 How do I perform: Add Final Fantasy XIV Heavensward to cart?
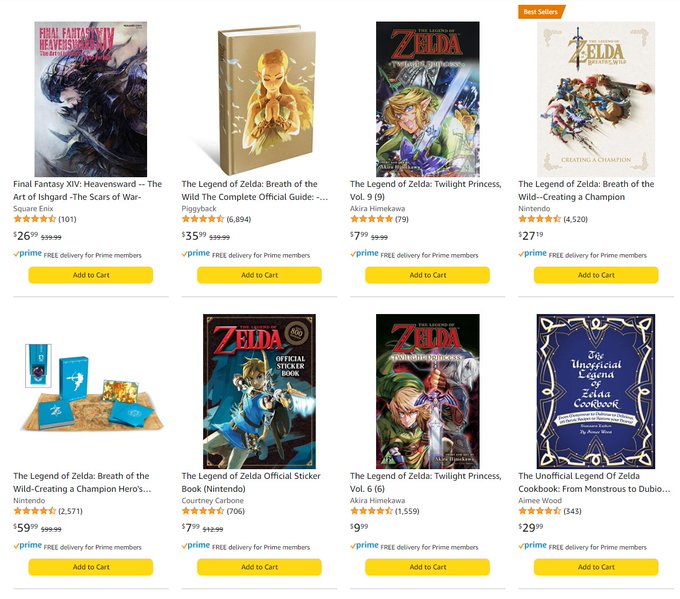click(91, 275)
